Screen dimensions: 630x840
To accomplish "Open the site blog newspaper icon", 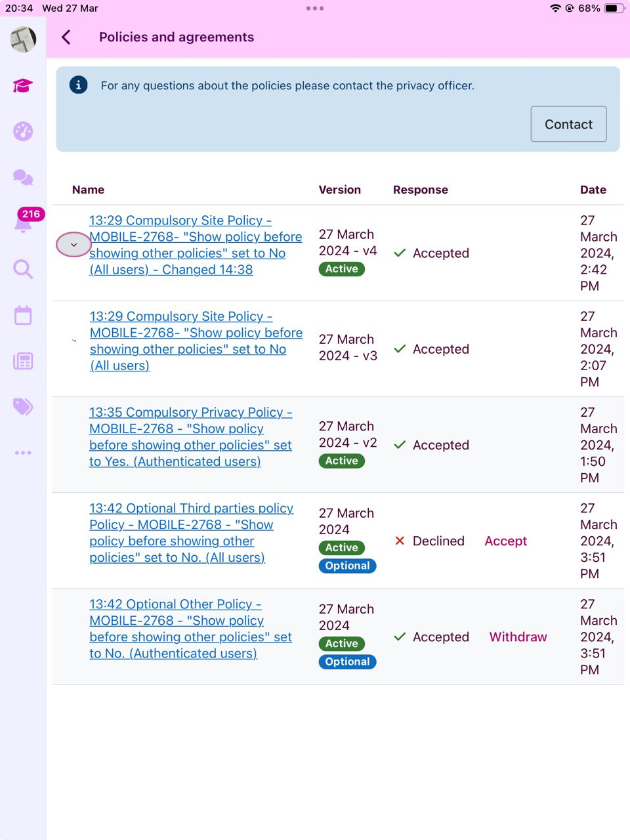I will click(x=23, y=361).
